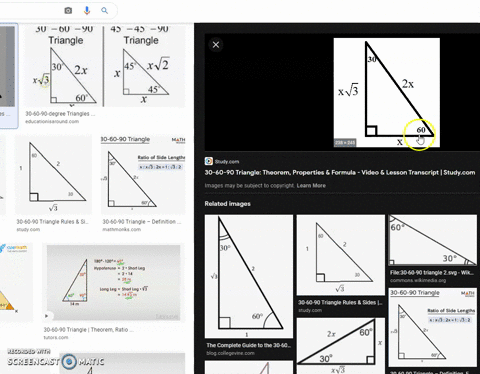Click the 30-60-90 Triangle – Definition caption in results

142,222
